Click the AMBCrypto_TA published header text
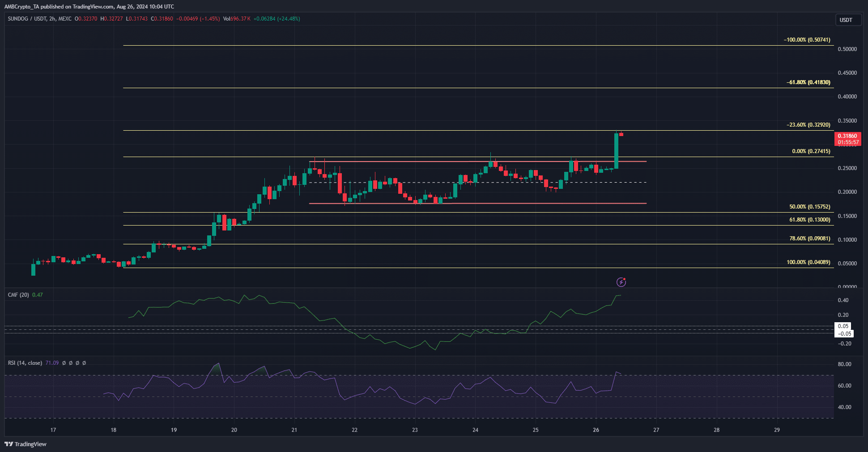868x452 pixels. click(x=89, y=7)
